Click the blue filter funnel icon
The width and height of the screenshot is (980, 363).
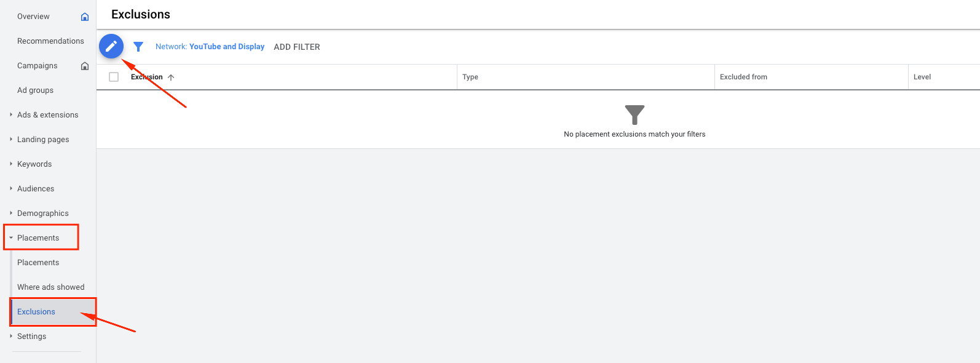coord(138,47)
